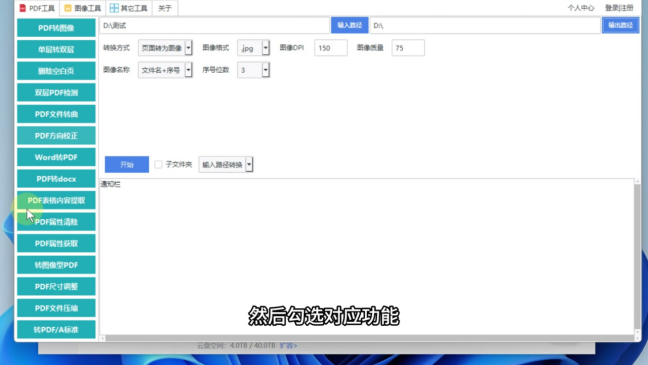Toggle the 子文件夹 checkbox

click(158, 165)
